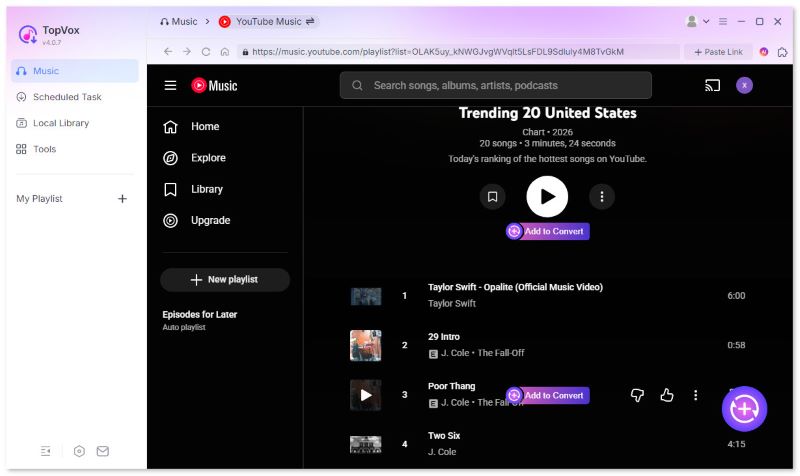Add a new playlist with plus icon

click(122, 198)
